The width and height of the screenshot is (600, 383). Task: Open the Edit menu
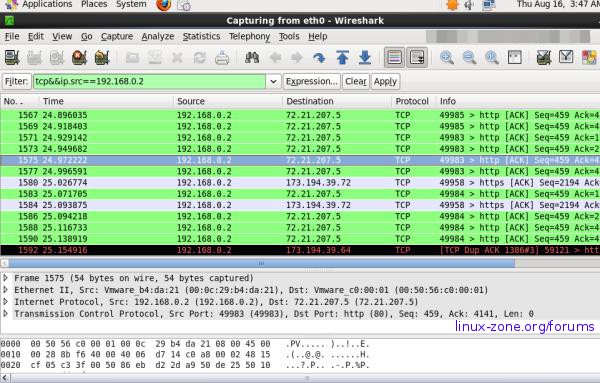[x=36, y=36]
